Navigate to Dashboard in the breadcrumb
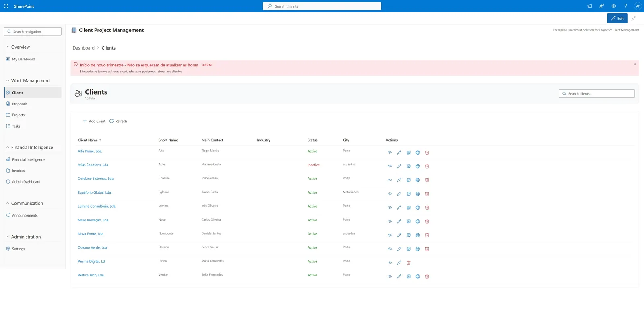644x330 pixels. tap(83, 48)
